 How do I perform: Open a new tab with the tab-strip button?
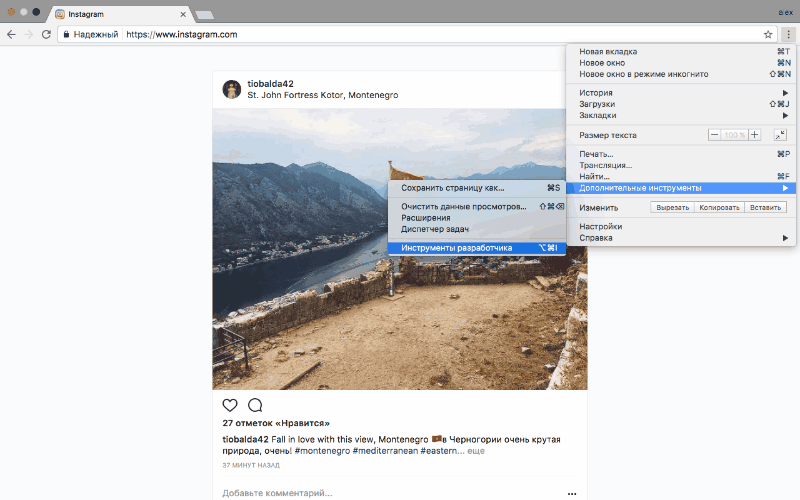[x=205, y=15]
